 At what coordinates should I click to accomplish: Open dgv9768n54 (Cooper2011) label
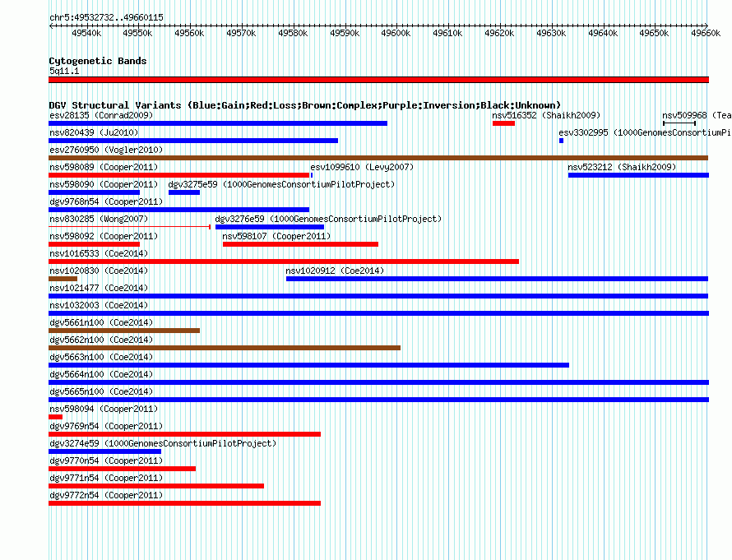click(106, 201)
